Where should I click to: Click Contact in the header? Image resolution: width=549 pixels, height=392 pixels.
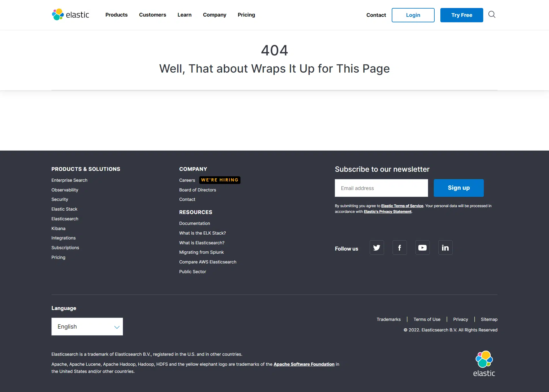click(x=376, y=15)
